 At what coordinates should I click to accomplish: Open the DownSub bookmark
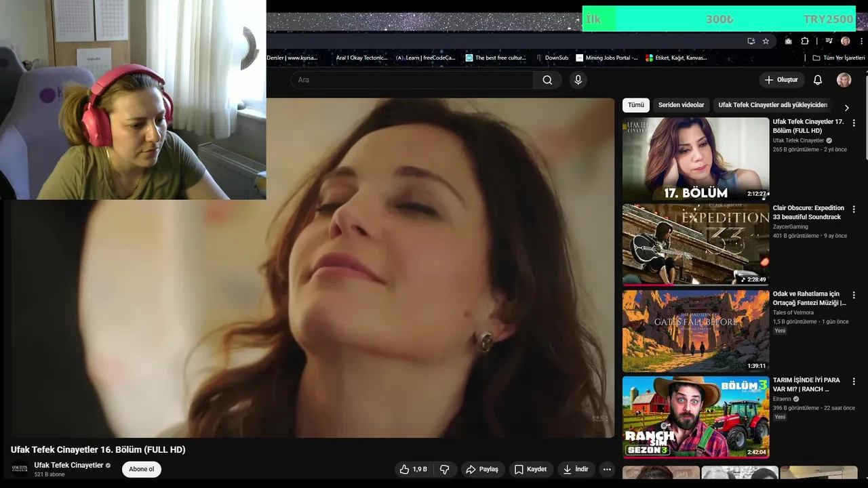552,58
